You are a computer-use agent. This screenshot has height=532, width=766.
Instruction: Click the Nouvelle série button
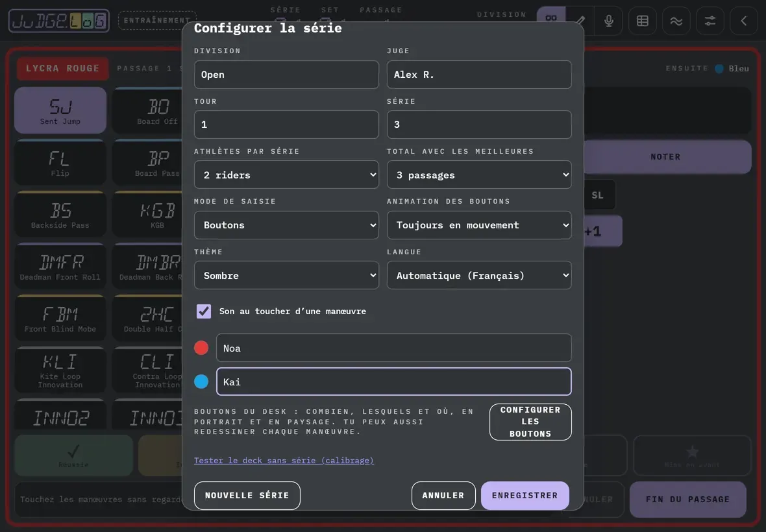[x=247, y=496]
